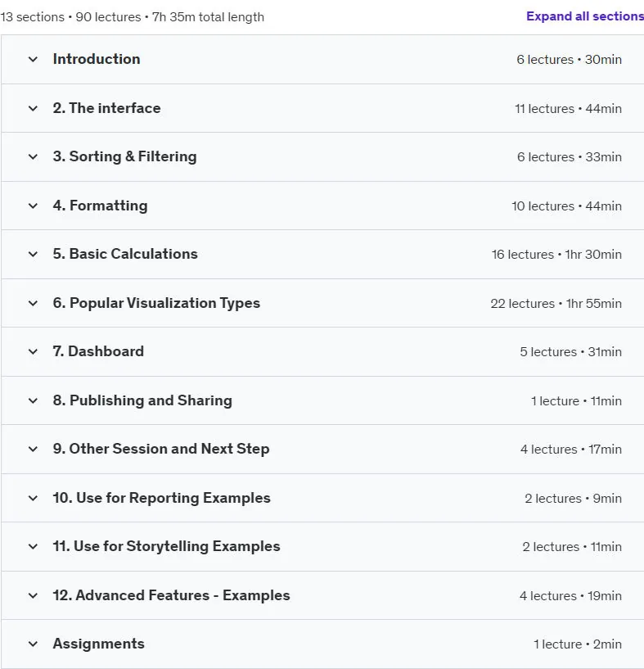Click the 13 sections course summary text
Viewport: 644px width, 669px height.
point(133,17)
